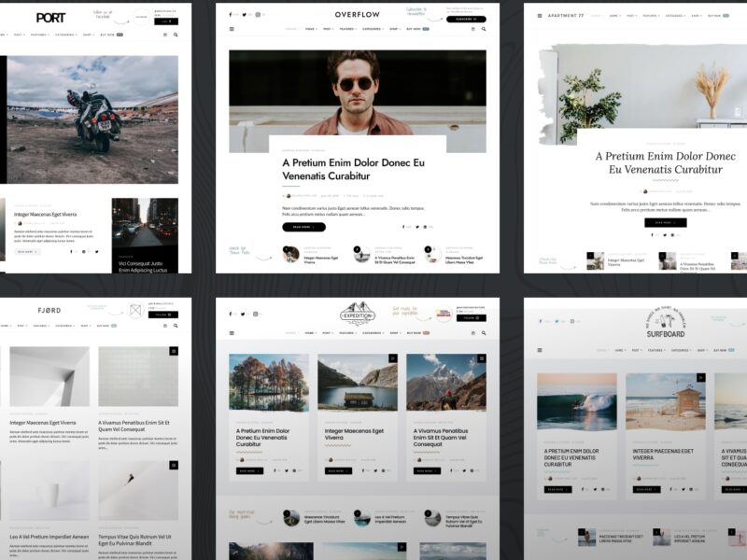Open the Facebook icon in Overflow header
Image resolution: width=747 pixels, height=560 pixels.
(x=231, y=15)
